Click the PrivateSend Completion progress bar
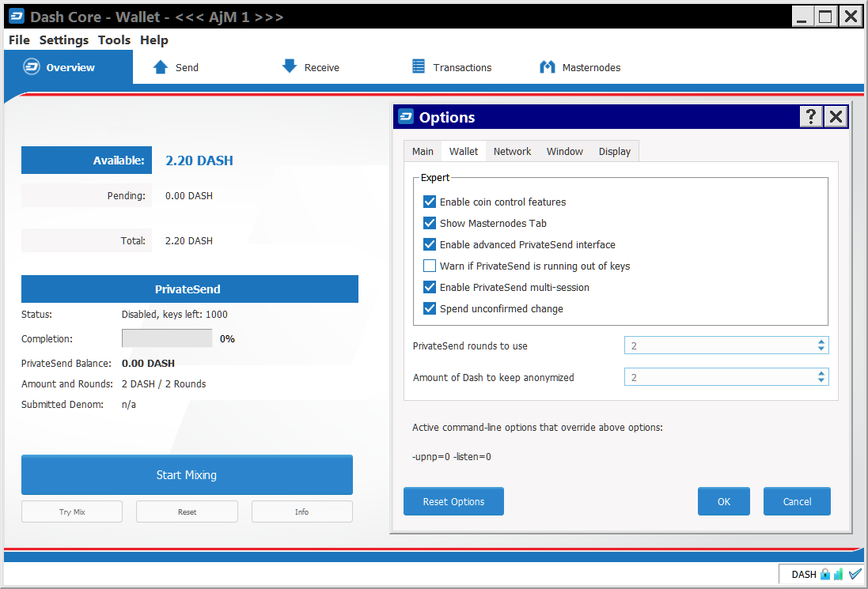 pos(167,338)
